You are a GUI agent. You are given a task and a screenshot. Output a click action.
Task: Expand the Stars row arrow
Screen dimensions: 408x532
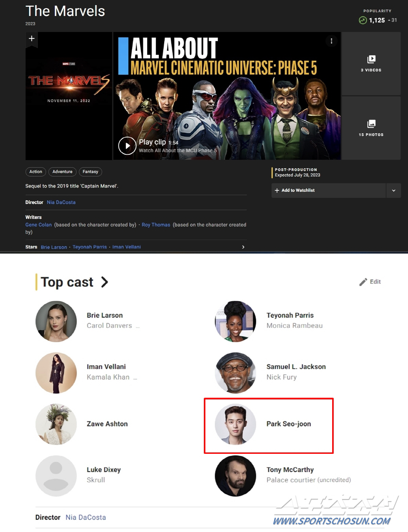243,247
